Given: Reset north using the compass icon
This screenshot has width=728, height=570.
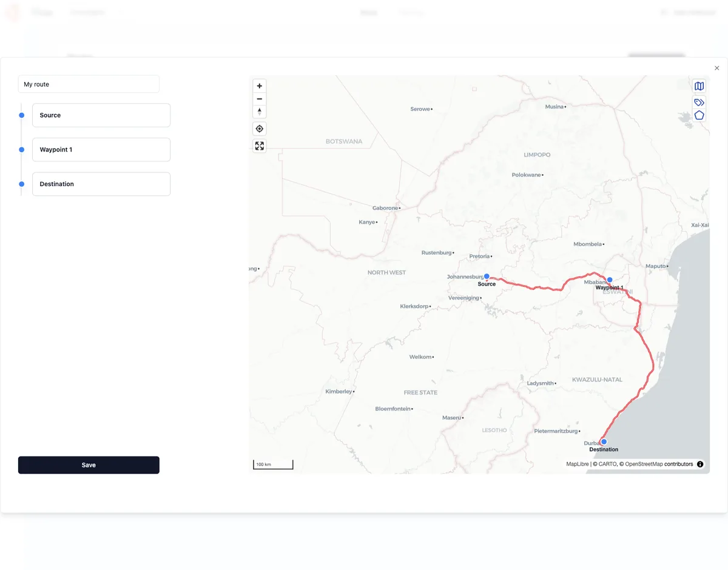Looking at the screenshot, I should tap(259, 112).
